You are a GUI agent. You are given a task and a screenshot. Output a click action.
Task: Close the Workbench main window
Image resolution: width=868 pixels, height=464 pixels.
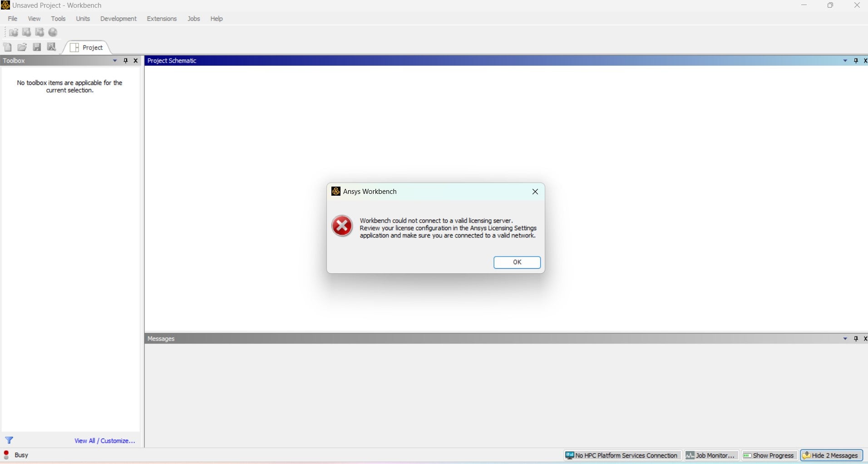point(857,5)
